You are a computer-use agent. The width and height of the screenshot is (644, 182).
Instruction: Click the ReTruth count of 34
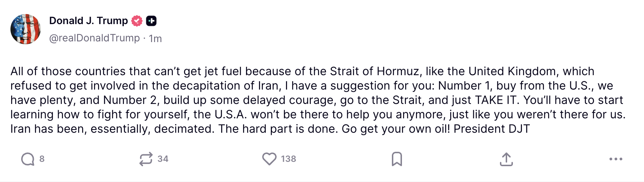tap(163, 159)
